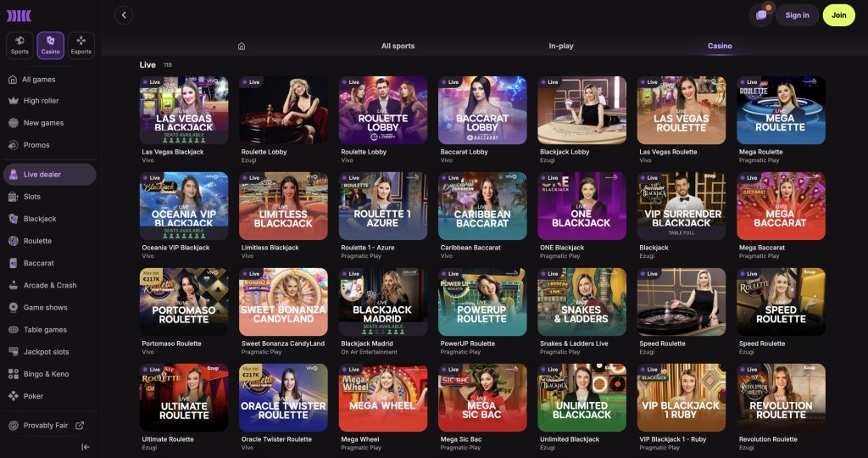Open Portomaso Roulette game thumbnail
This screenshot has width=868, height=458.
pyautogui.click(x=184, y=302)
